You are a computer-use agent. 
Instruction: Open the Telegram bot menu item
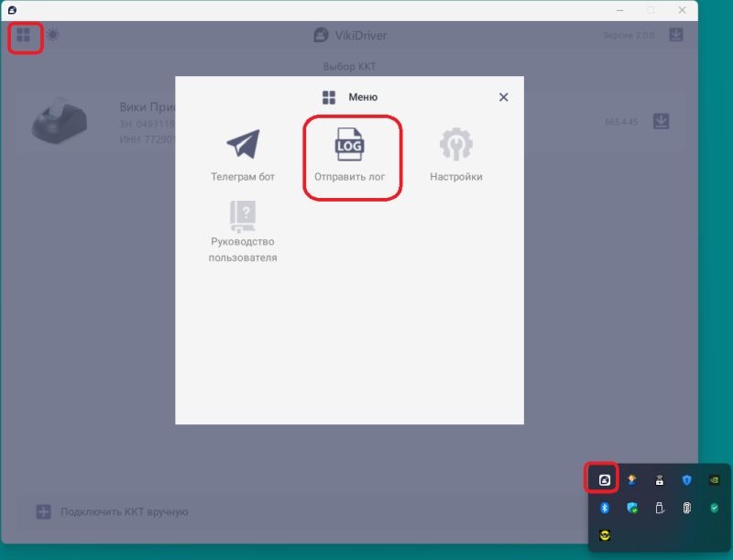click(x=243, y=155)
